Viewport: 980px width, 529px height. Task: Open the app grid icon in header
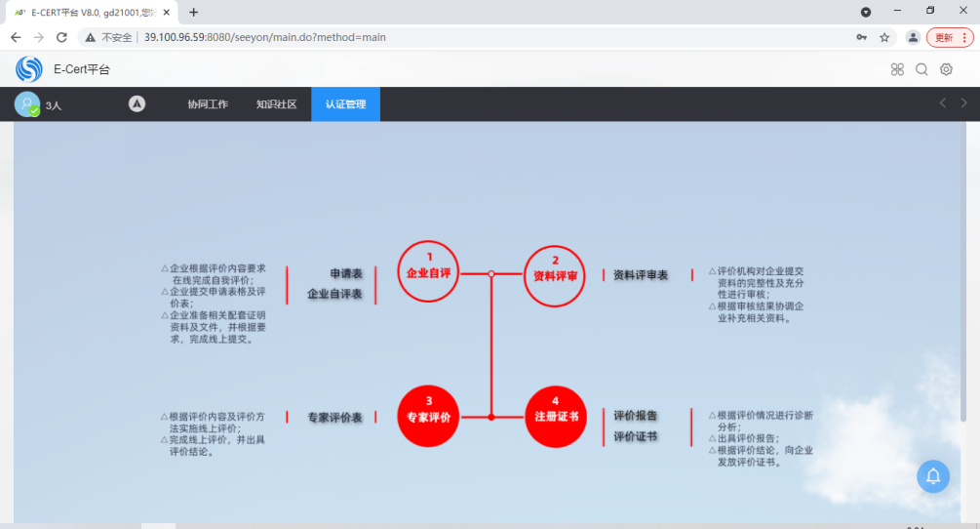[x=897, y=69]
